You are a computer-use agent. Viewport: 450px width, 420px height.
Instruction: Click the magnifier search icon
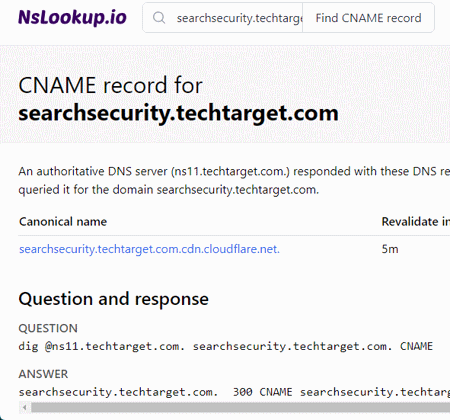[159, 18]
